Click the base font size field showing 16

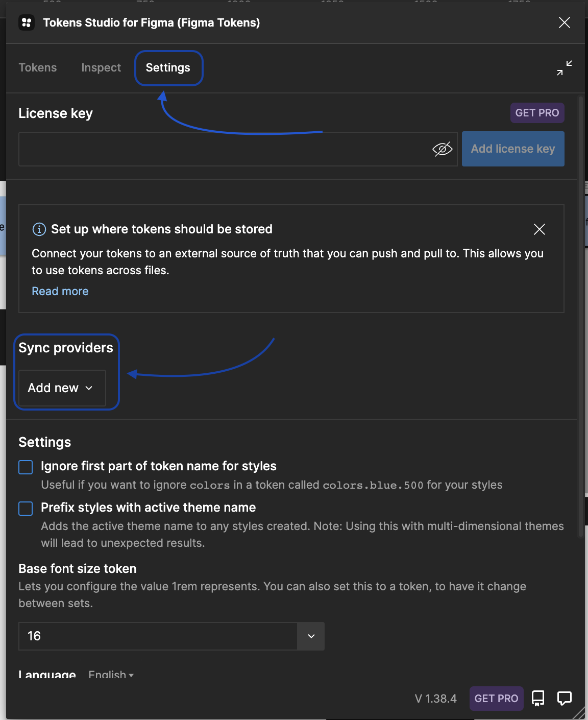pyautogui.click(x=158, y=636)
